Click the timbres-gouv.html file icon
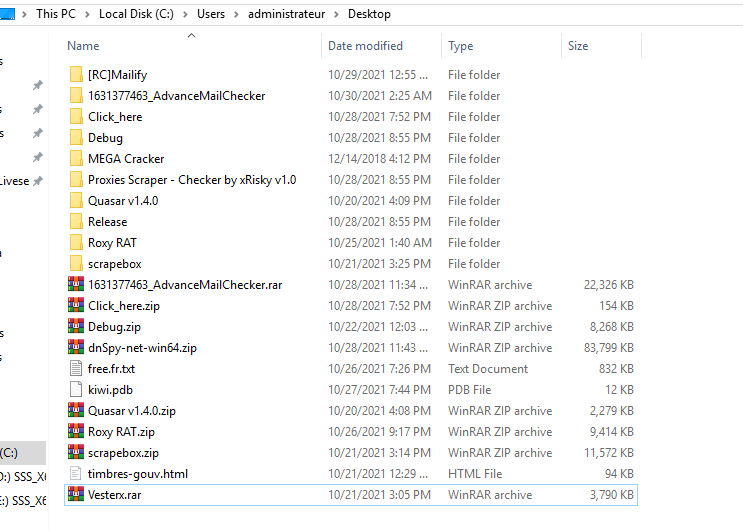 tap(77, 474)
